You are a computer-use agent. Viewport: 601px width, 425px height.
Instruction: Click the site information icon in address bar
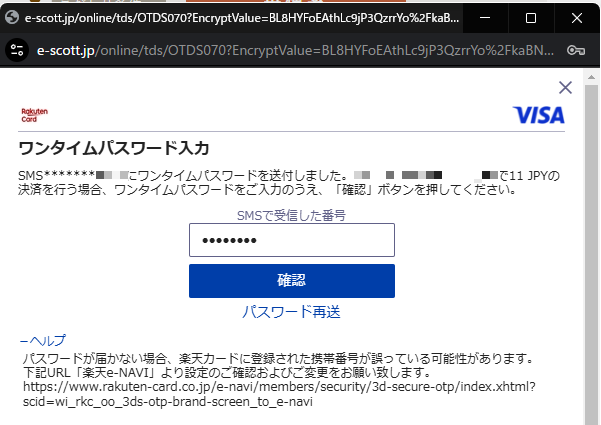[17, 50]
